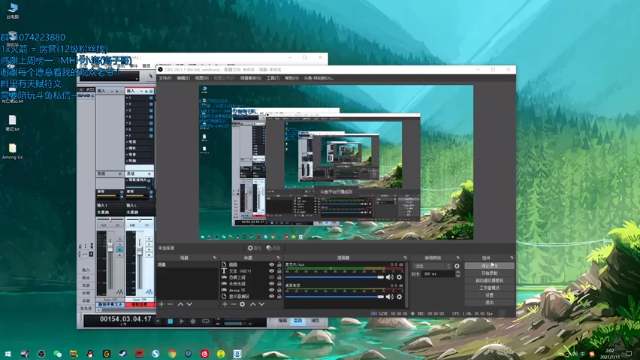Viewport: 640px width, 360px height.
Task: Open the OBS 场景集合(S) menu
Action: tap(251, 78)
